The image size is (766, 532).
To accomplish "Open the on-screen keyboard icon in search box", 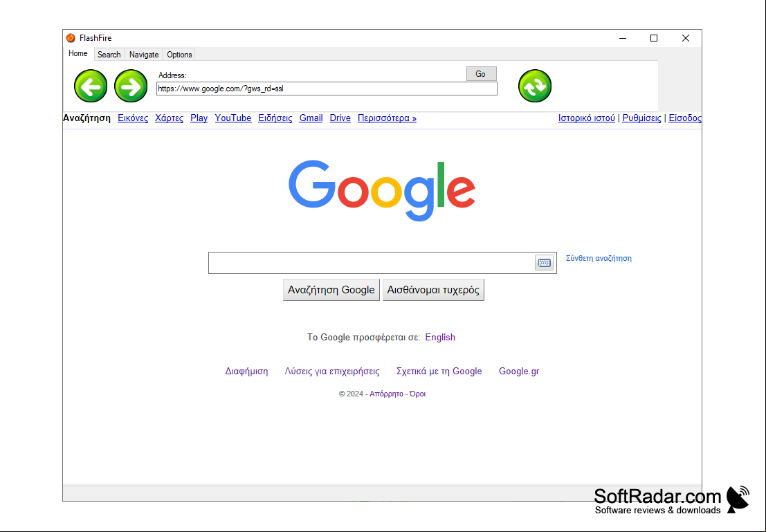I will tap(544, 263).
